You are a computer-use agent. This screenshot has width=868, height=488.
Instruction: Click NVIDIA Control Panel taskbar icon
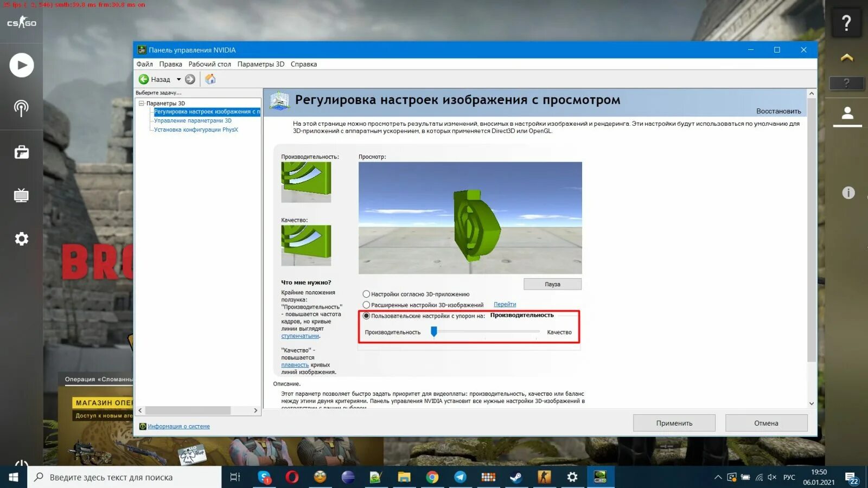600,477
